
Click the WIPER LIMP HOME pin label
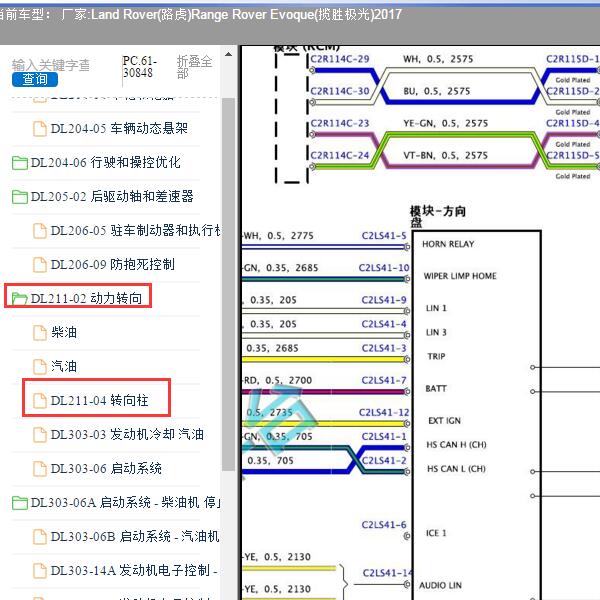tap(460, 276)
